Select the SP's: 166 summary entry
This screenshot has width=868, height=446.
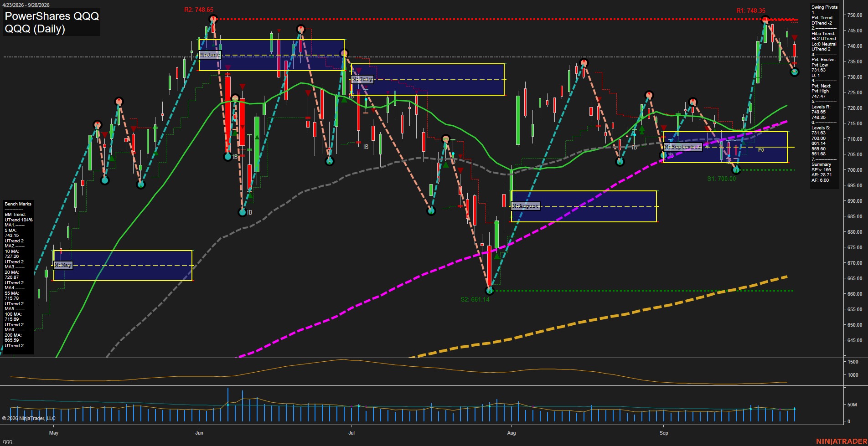click(x=821, y=169)
